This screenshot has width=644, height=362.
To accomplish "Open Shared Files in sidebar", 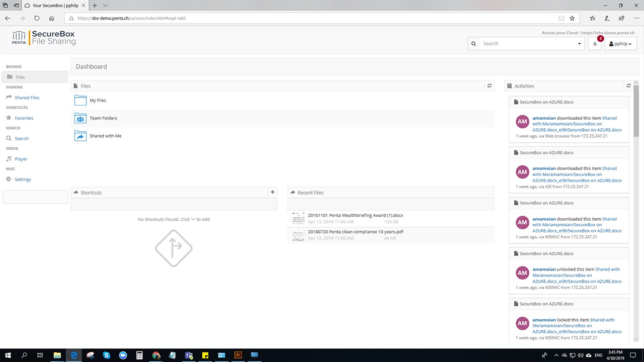I will click(27, 98).
